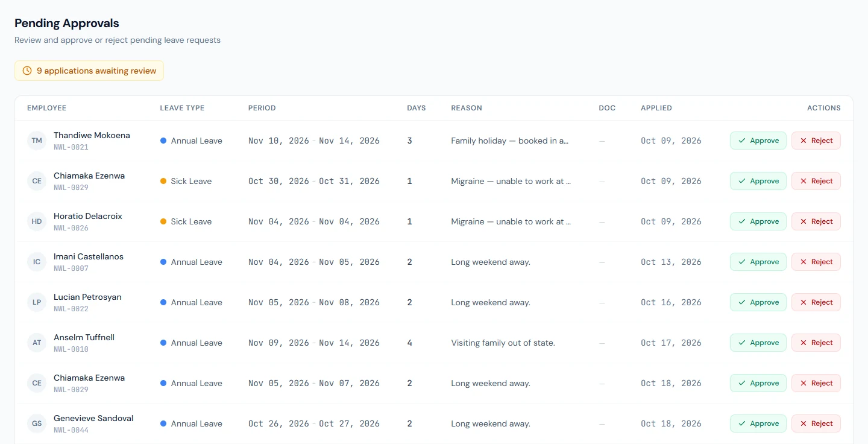Click the '9 applications awaiting review' badge text
Image resolution: width=868 pixels, height=444 pixels.
click(x=96, y=71)
